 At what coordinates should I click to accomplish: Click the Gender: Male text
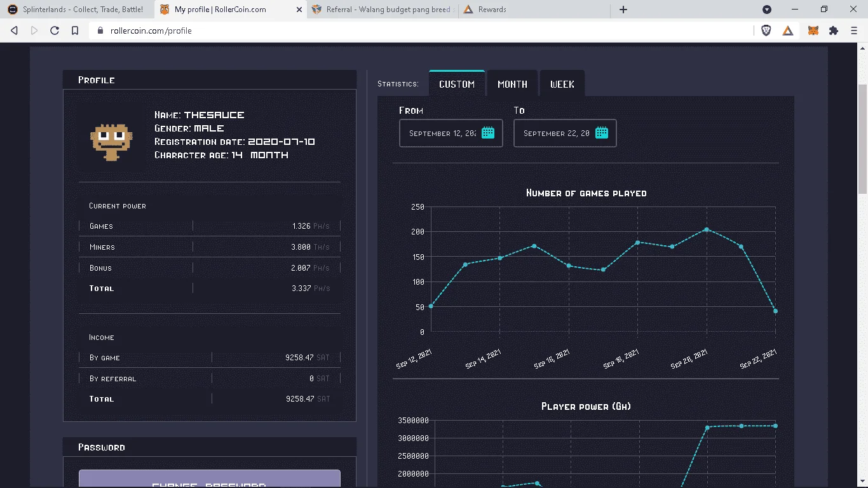coord(189,128)
